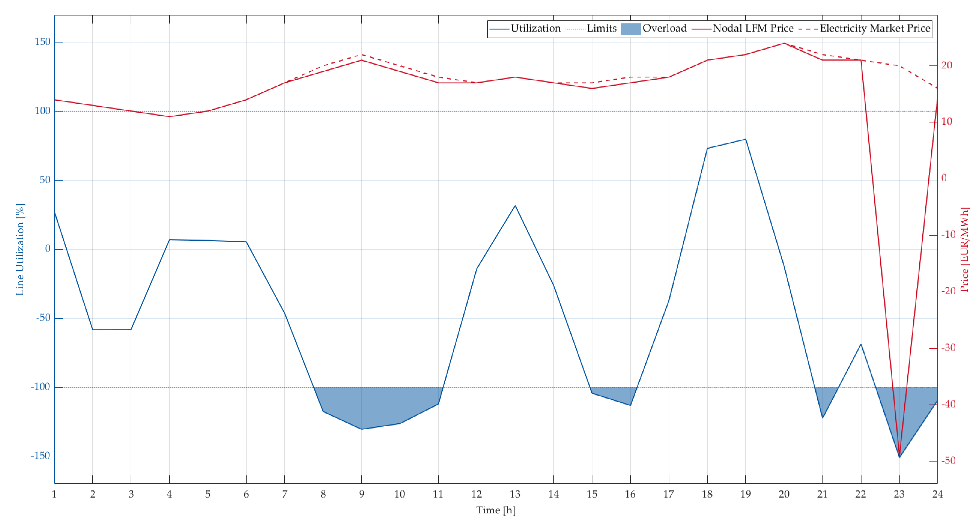980x527 pixels.
Task: Click the Electricity Market Price legend entry
Action: tap(875, 29)
